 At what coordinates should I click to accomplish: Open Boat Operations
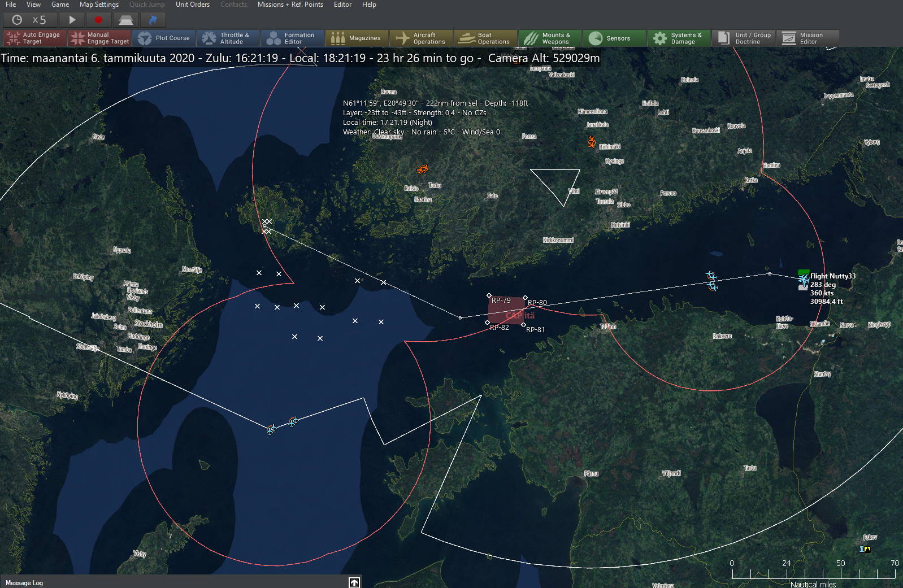tap(485, 38)
